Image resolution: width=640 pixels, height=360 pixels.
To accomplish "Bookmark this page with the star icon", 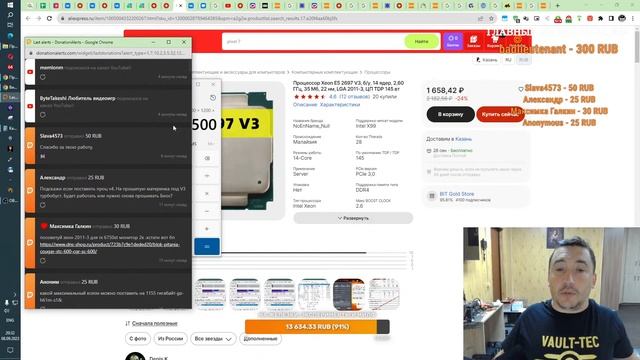I will (x=491, y=18).
